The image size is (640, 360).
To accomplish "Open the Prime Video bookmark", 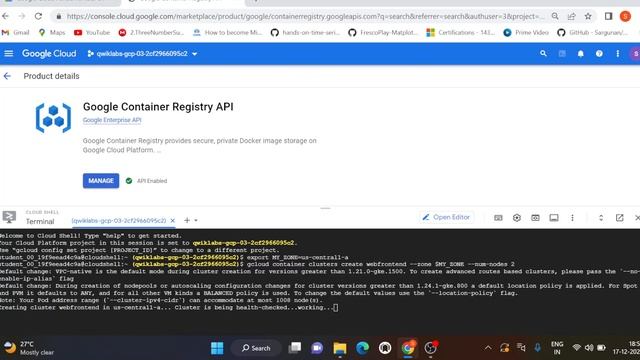I will click(x=526, y=32).
